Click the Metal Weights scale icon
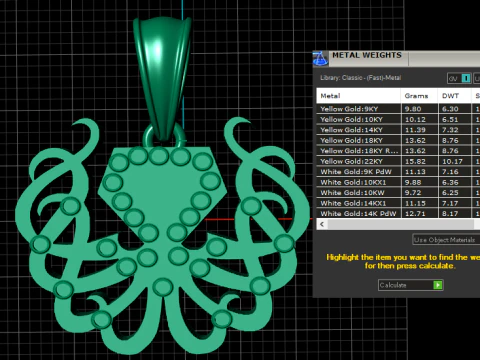 pos(320,59)
